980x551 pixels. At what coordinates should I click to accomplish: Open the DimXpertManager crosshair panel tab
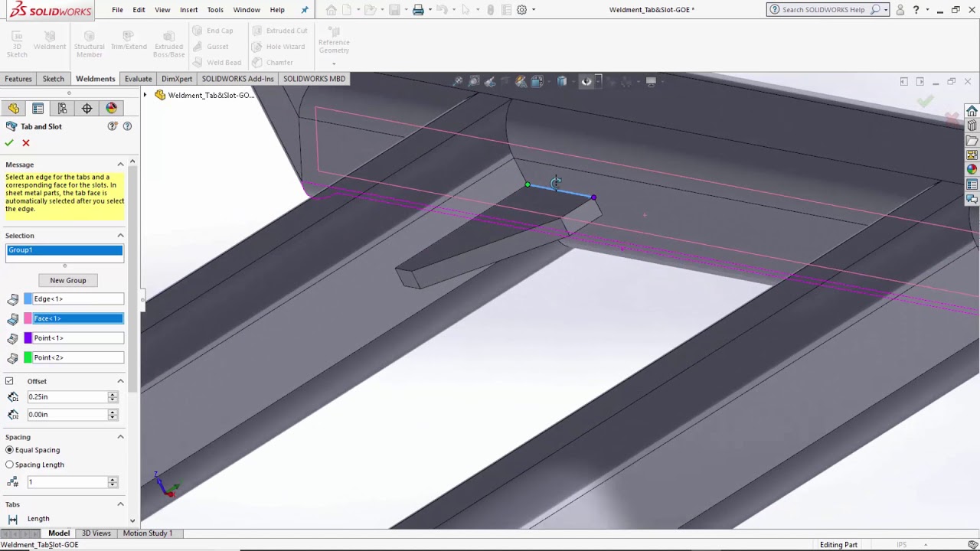click(x=87, y=109)
